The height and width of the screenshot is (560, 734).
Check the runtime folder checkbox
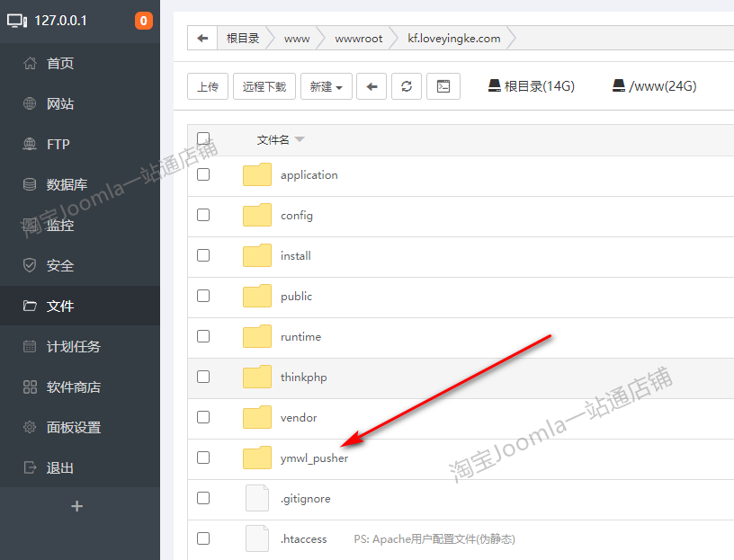(203, 336)
